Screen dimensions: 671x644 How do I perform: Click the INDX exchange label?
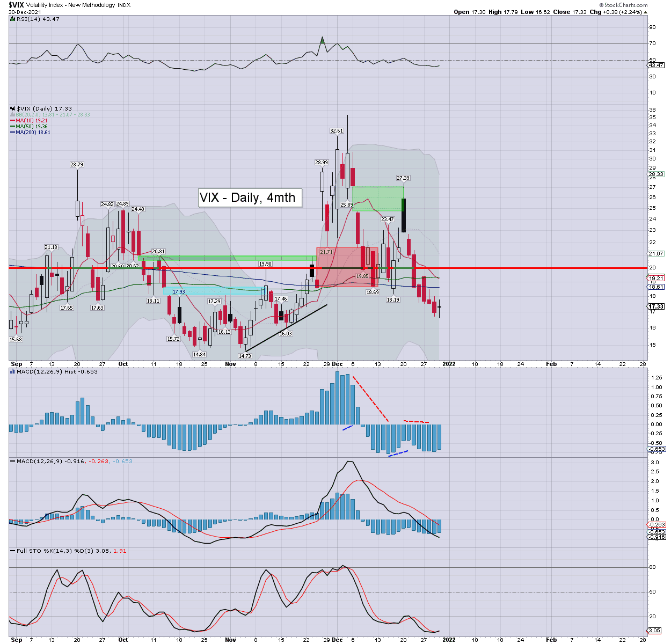pyautogui.click(x=124, y=5)
